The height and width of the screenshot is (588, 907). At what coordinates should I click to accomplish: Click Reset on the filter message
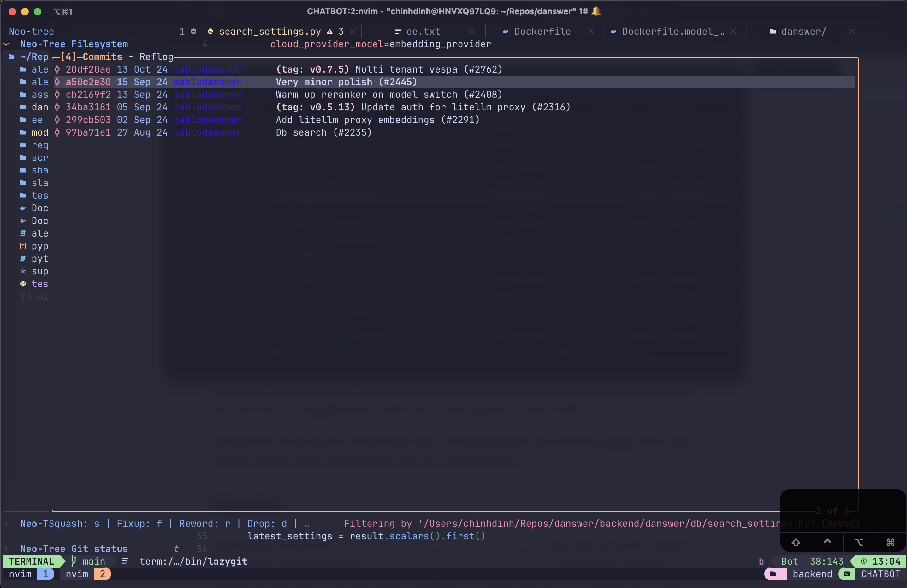coord(841,524)
